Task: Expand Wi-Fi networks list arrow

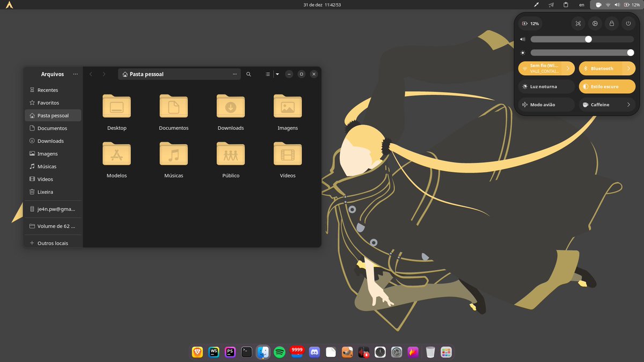Action: 568,69
